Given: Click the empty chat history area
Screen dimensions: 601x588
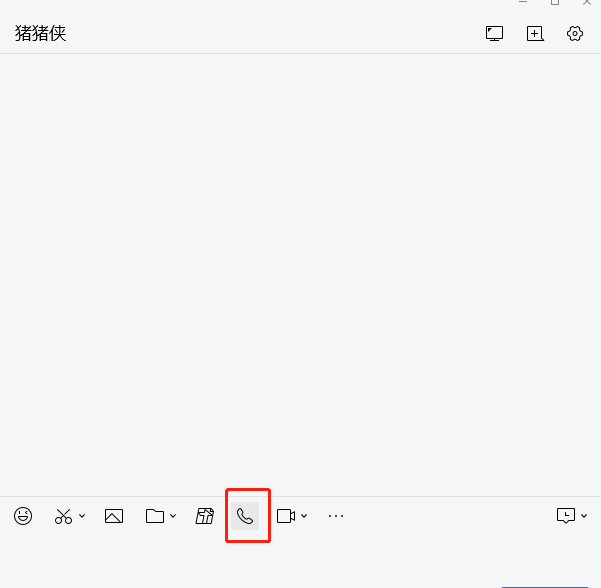Looking at the screenshot, I should point(300,274).
